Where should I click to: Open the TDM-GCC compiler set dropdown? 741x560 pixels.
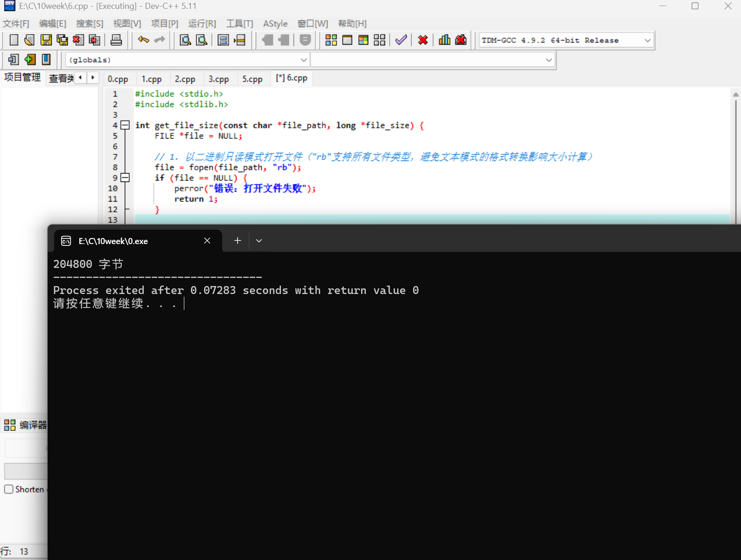click(x=647, y=41)
